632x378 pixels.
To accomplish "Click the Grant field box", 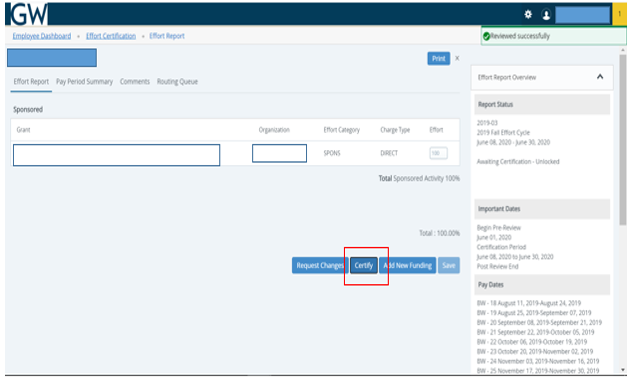I will coord(116,155).
